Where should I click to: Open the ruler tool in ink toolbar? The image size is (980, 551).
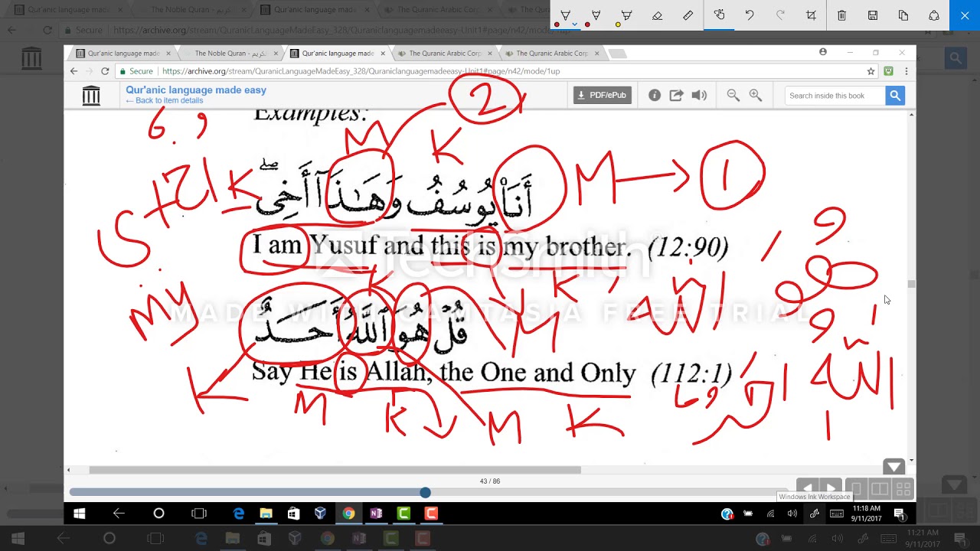(688, 15)
